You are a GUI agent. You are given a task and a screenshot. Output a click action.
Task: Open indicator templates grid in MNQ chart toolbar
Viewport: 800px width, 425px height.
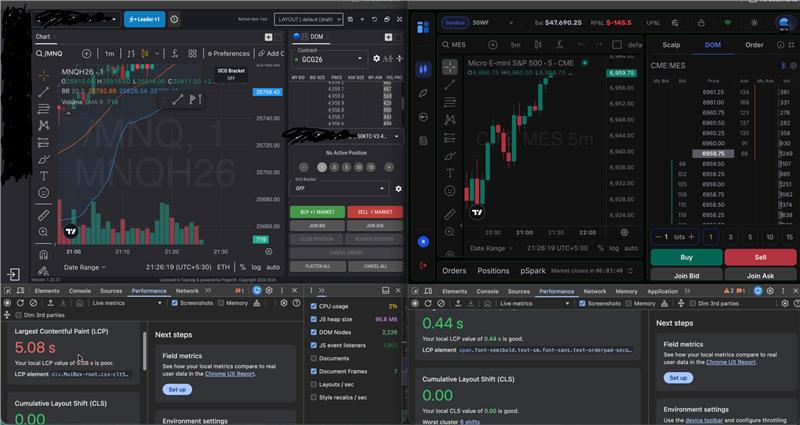coord(192,53)
